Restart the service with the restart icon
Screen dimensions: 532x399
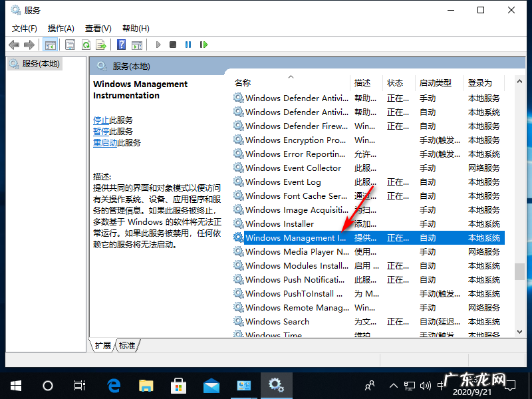(203, 45)
